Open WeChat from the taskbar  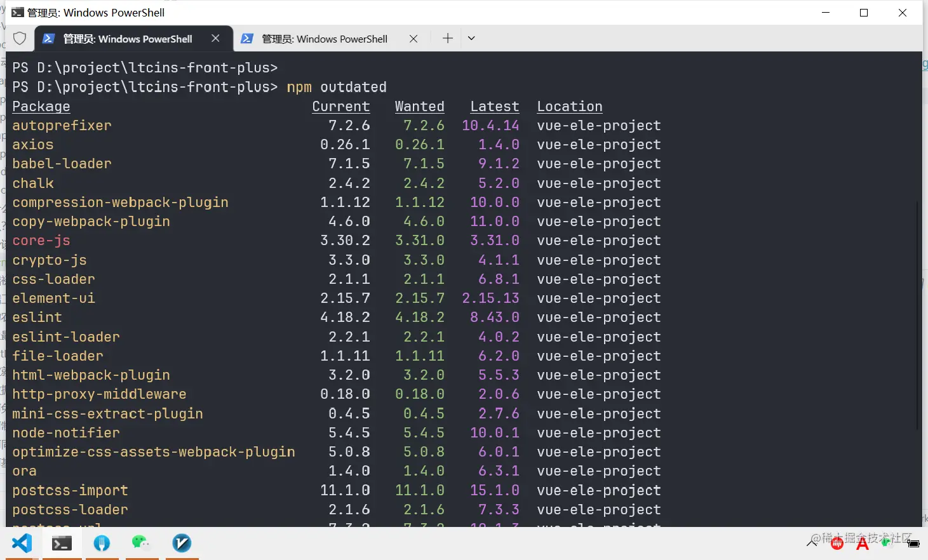coord(140,542)
